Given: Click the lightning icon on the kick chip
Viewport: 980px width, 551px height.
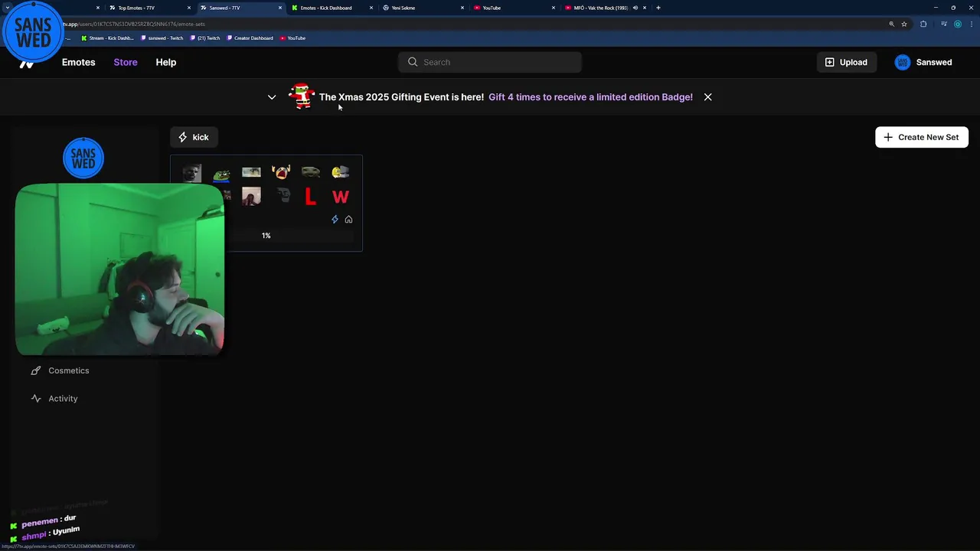Looking at the screenshot, I should coord(182,137).
